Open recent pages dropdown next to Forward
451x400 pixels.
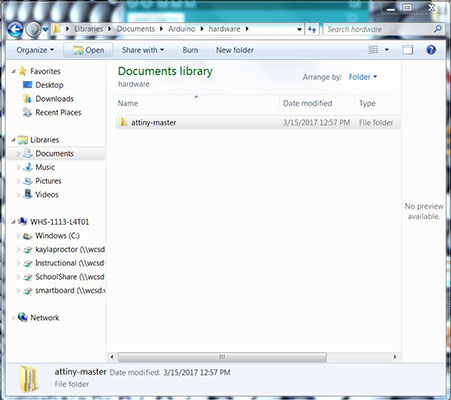(46, 29)
